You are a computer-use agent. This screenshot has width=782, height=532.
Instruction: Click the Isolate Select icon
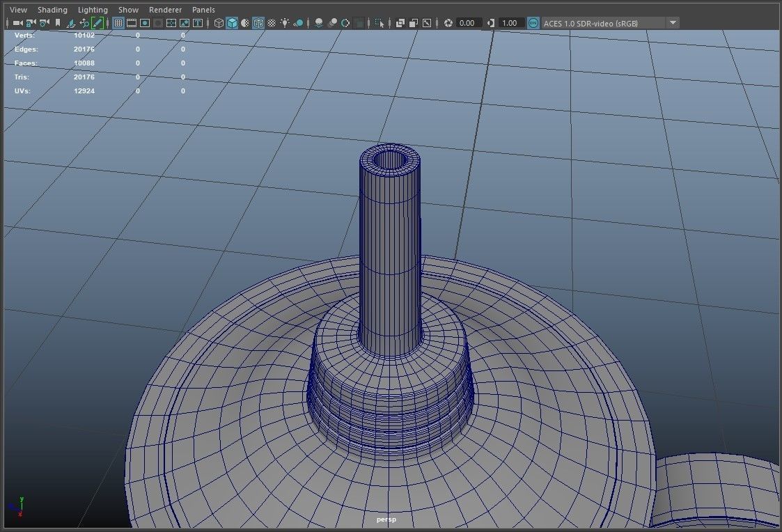click(379, 23)
